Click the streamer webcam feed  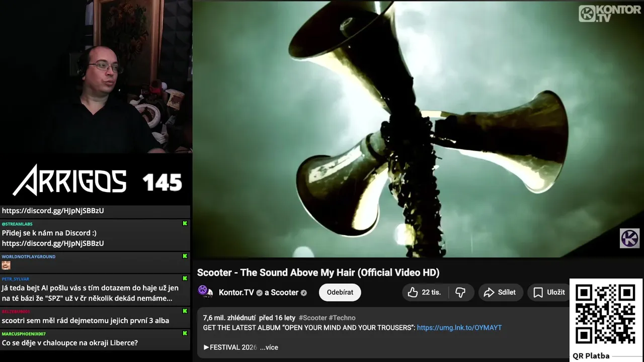click(96, 76)
